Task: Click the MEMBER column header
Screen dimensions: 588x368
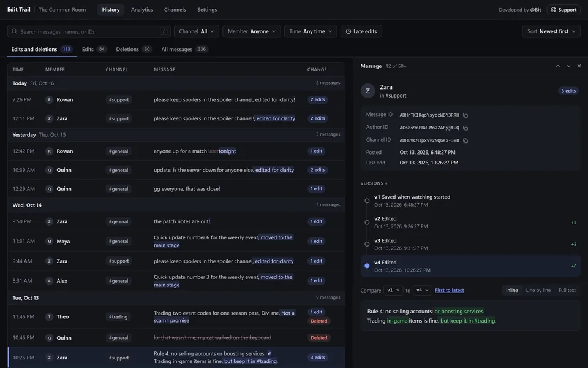Action: (x=55, y=69)
